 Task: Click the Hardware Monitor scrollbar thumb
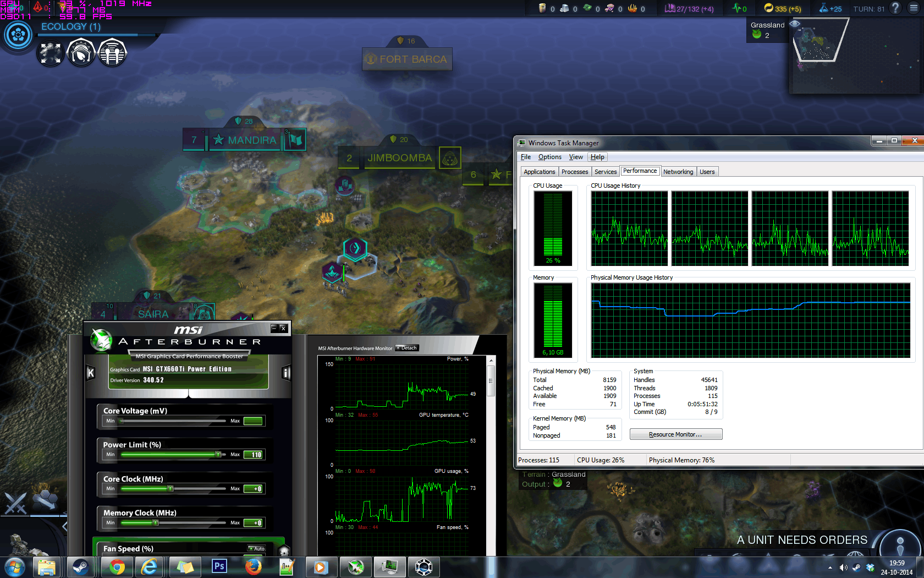(491, 380)
